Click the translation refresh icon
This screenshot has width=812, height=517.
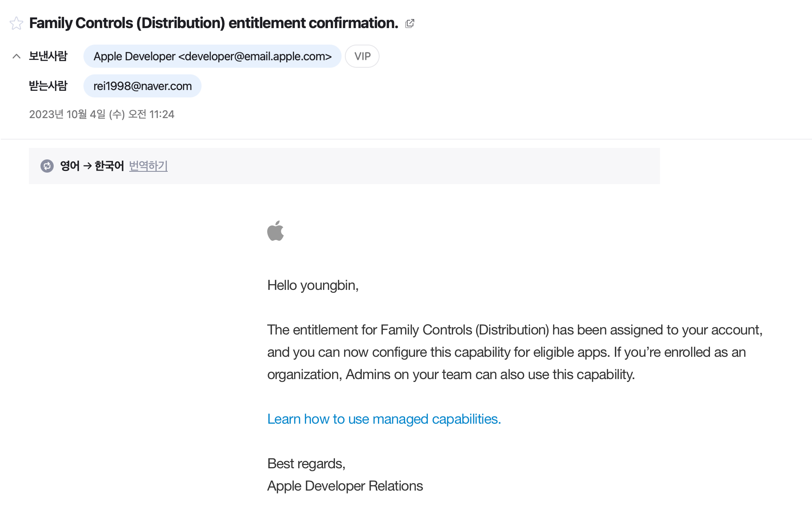coord(47,166)
